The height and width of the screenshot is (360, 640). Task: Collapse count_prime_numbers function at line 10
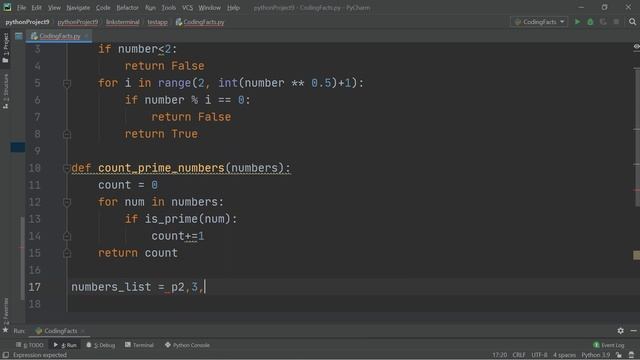(x=67, y=168)
